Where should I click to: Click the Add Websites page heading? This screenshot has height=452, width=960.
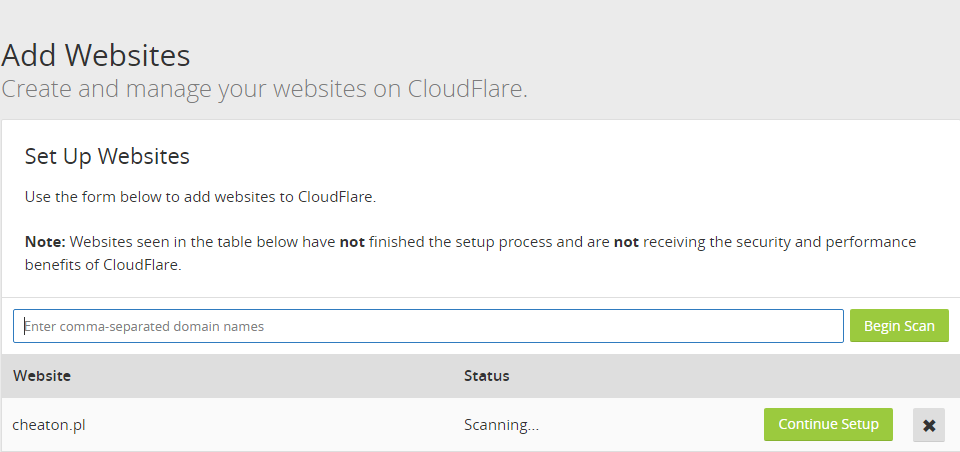point(96,54)
